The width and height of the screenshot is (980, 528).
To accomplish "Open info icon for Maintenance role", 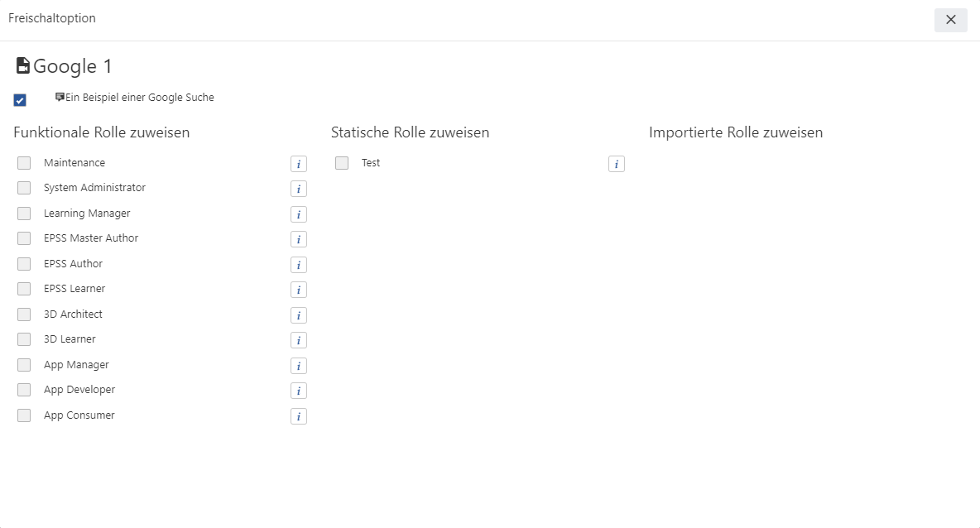I will pos(299,164).
